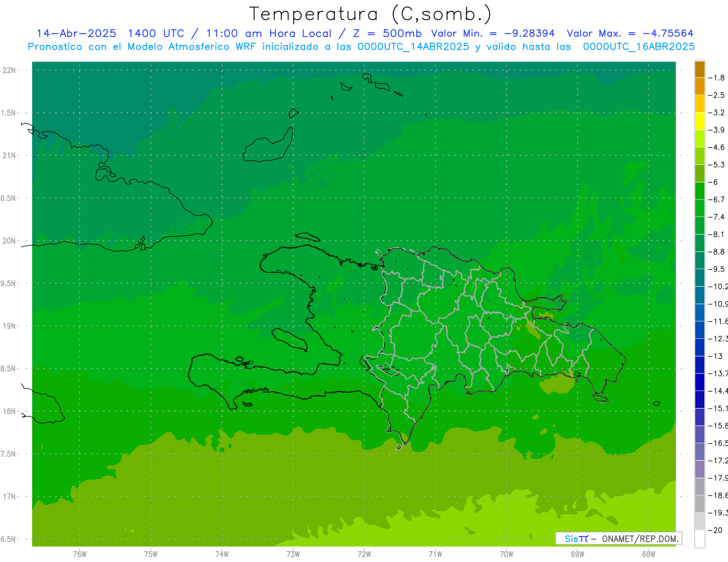Click the '19N' latitude axis label
This screenshot has height=562, width=728.
[10, 326]
